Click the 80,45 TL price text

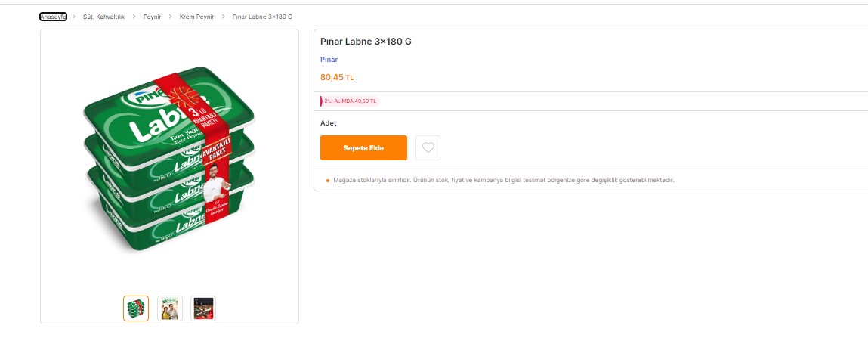coord(337,77)
